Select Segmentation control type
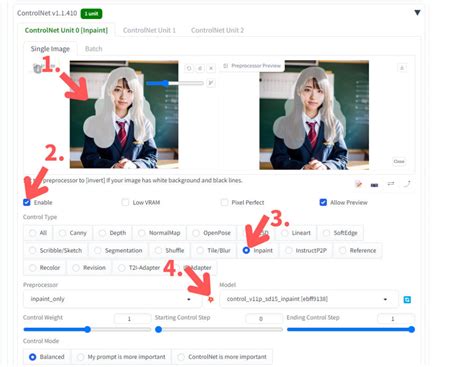This screenshot has width=474, height=367. 119,250
